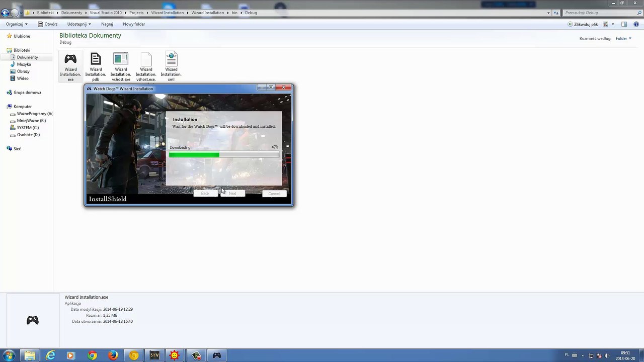The height and width of the screenshot is (362, 644).
Task: Open the yellow Chrome Canary taskbar icon
Action: [x=134, y=355]
